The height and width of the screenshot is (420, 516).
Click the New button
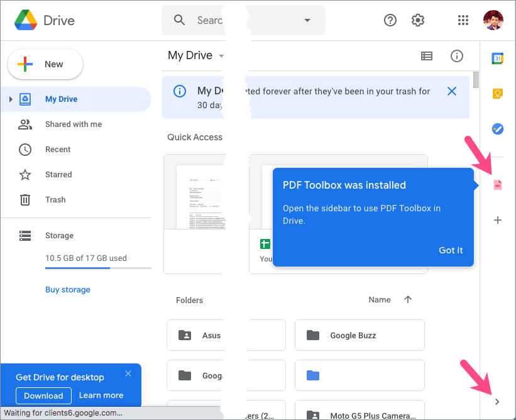click(45, 64)
